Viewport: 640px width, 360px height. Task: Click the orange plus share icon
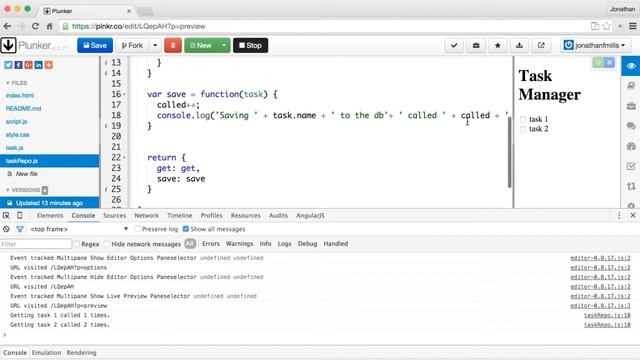click(49, 65)
